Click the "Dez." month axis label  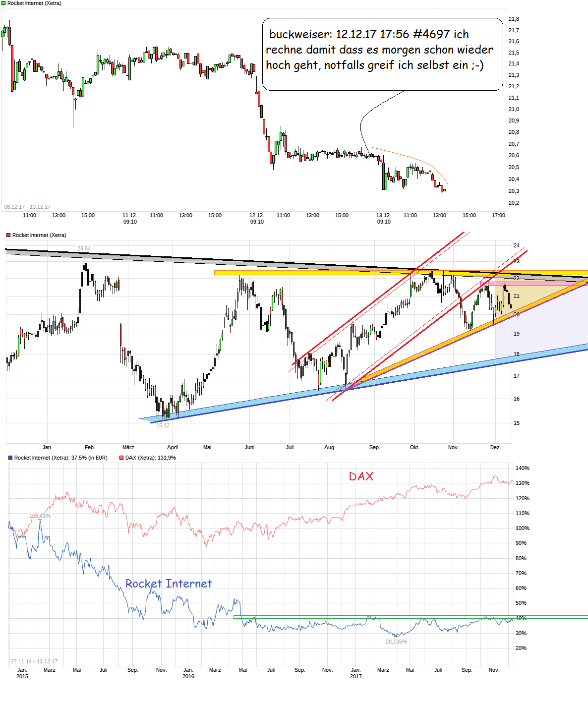(x=495, y=447)
